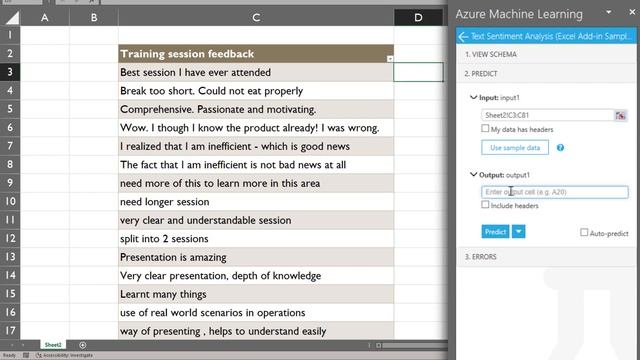Screen dimensions: 640x360
Task: Open the Predict button dropdown arrow
Action: click(518, 232)
